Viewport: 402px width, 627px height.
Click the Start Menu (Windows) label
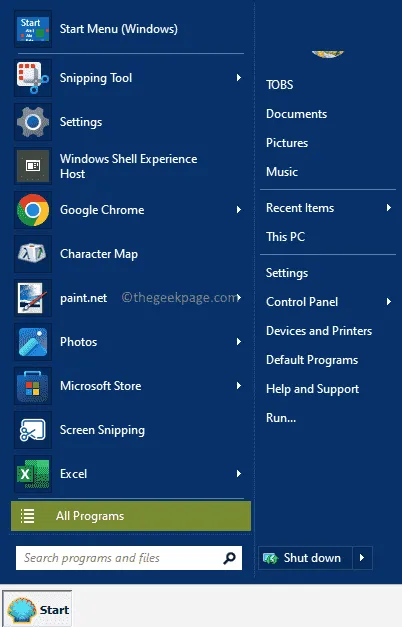[x=119, y=29]
